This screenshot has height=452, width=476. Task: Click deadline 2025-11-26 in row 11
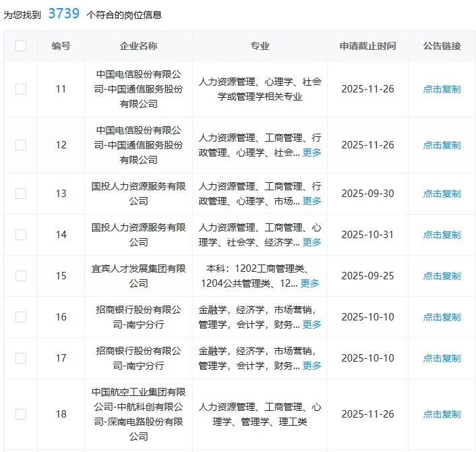coord(367,89)
